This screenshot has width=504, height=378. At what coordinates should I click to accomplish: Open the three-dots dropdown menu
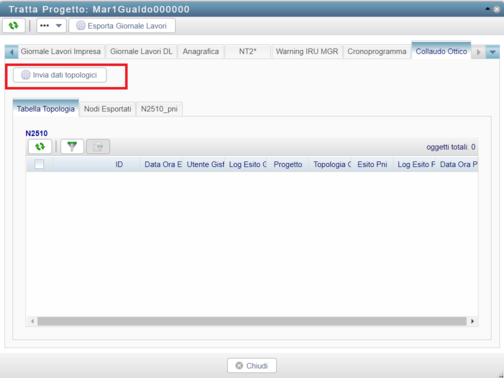tap(51, 26)
